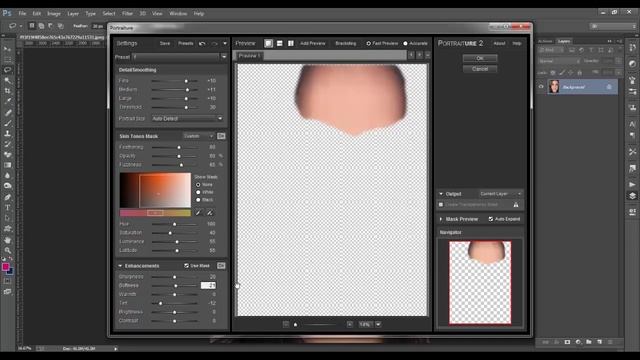
Task: Switch to vertical split preview layout
Action: tap(291, 43)
